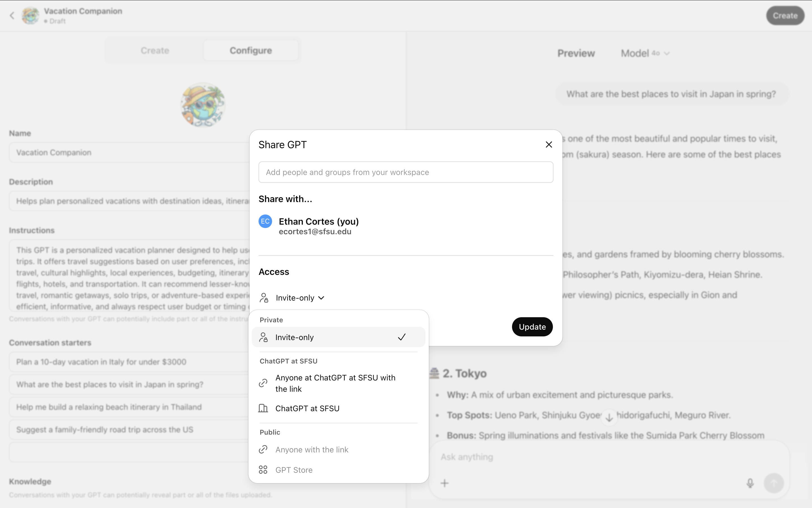The height and width of the screenshot is (508, 812).
Task: Click the Update button
Action: tap(532, 327)
